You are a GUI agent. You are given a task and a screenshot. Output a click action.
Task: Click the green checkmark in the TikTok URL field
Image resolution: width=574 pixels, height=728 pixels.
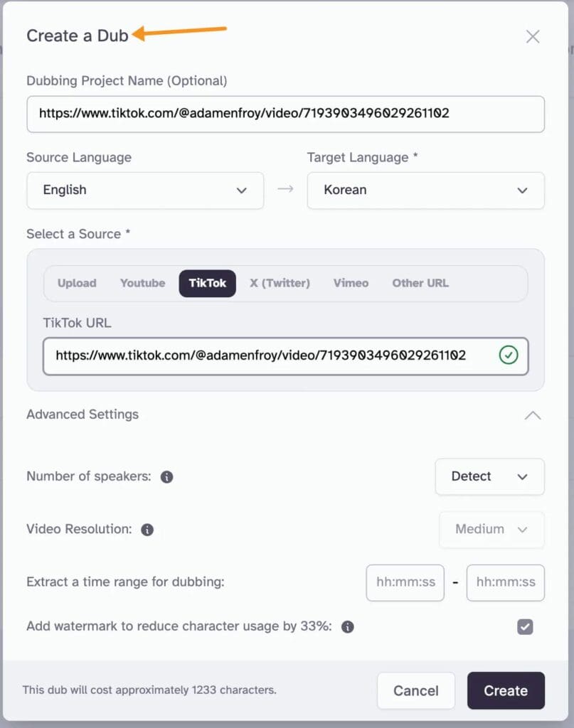coord(509,355)
